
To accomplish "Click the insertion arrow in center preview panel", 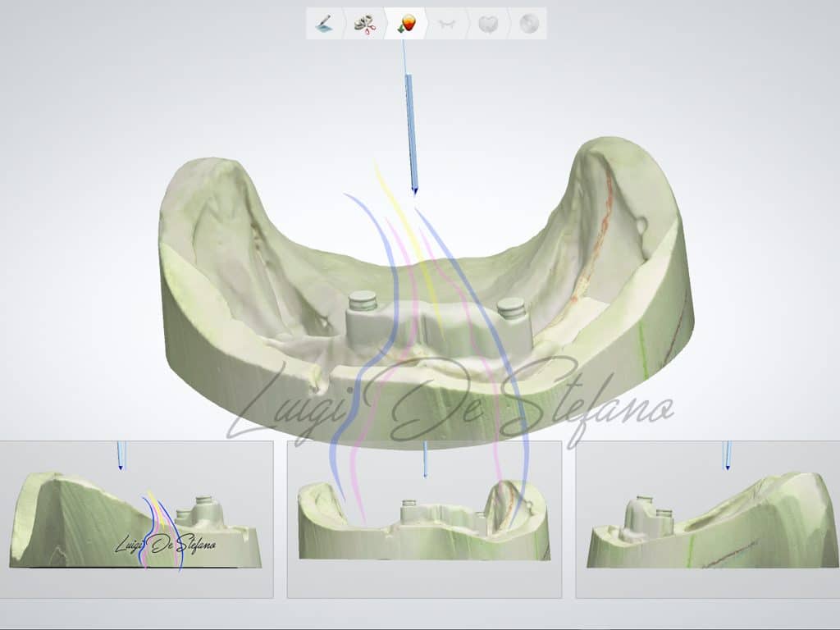I will pyautogui.click(x=424, y=460).
